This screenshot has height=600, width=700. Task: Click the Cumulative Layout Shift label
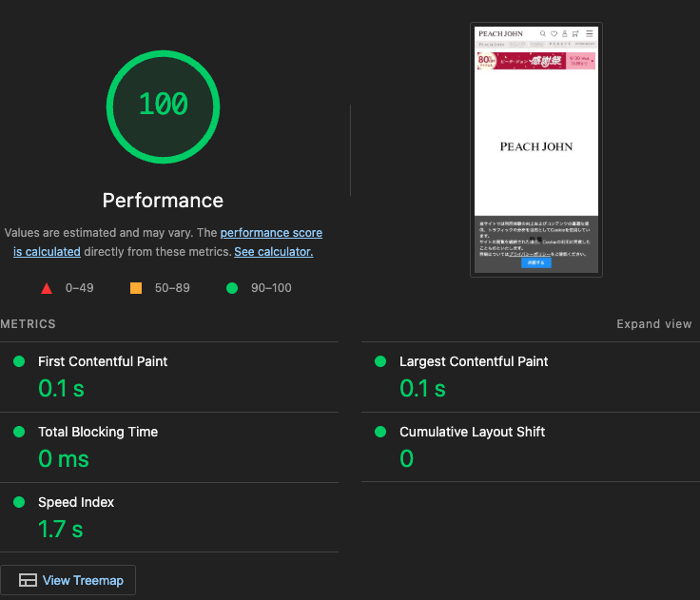point(472,432)
